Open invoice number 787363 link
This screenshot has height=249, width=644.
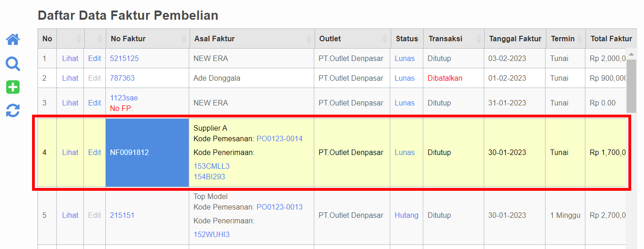(122, 78)
